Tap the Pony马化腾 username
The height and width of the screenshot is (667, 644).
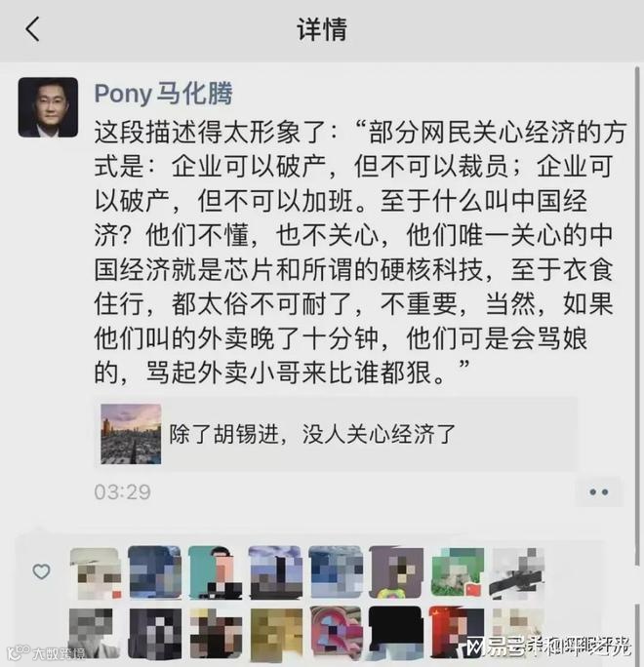point(164,94)
